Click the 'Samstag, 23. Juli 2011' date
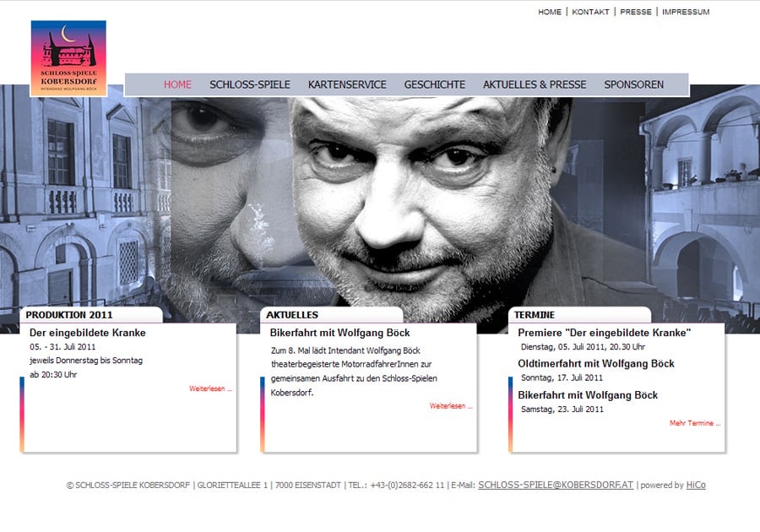This screenshot has width=760, height=532. click(562, 410)
